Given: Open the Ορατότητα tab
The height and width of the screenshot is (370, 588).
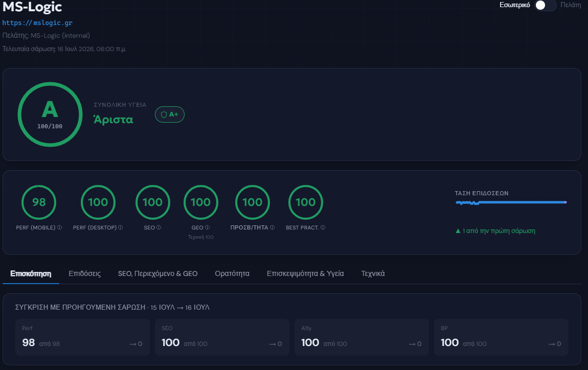Looking at the screenshot, I should [x=232, y=273].
